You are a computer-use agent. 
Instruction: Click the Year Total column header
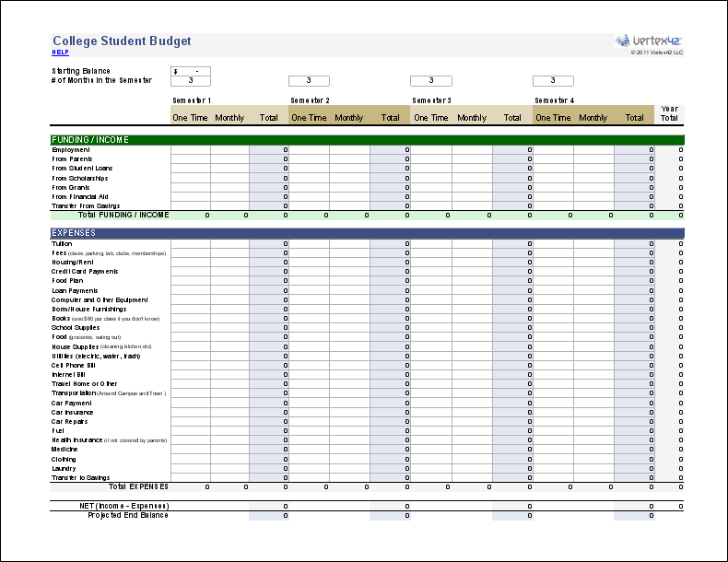pyautogui.click(x=669, y=113)
